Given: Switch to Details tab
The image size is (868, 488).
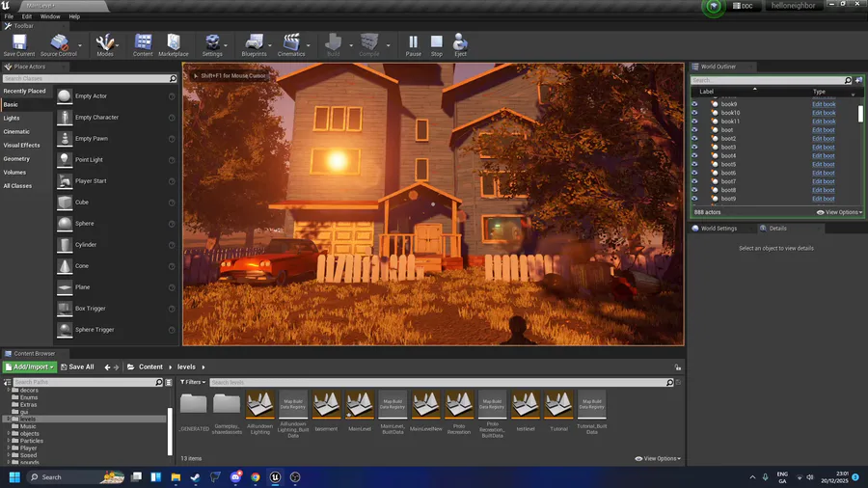Looking at the screenshot, I should click(777, 229).
